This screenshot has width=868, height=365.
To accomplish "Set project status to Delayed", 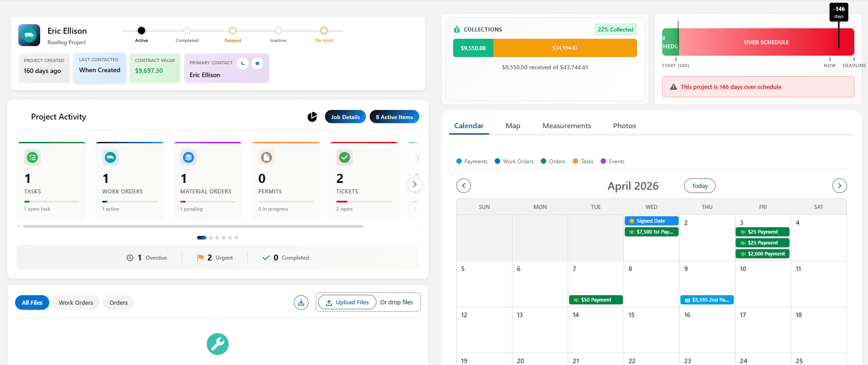I will click(x=233, y=31).
